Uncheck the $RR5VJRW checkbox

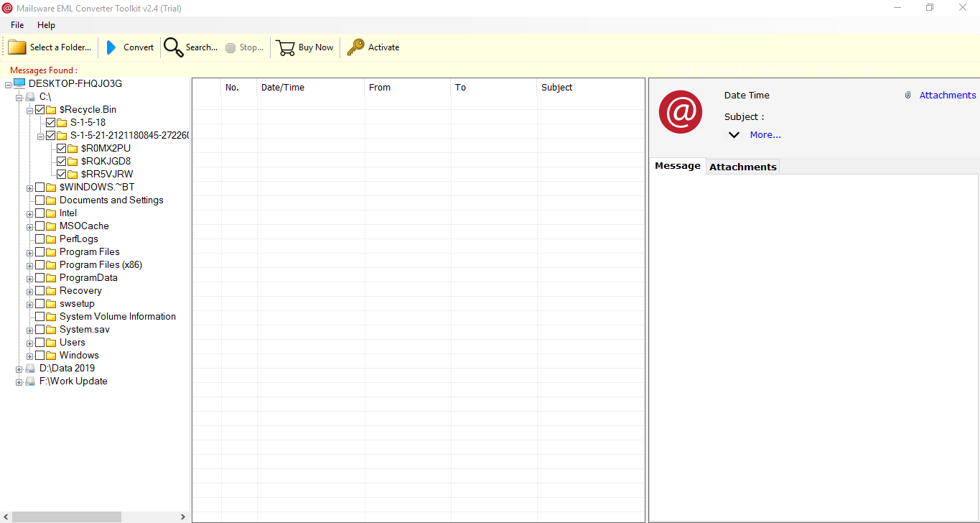point(62,174)
